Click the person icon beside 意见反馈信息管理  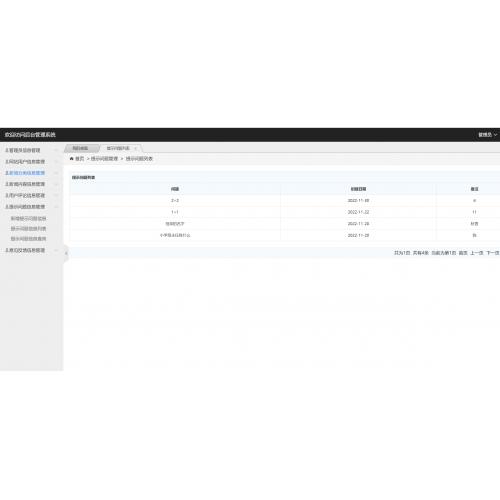tap(7, 250)
